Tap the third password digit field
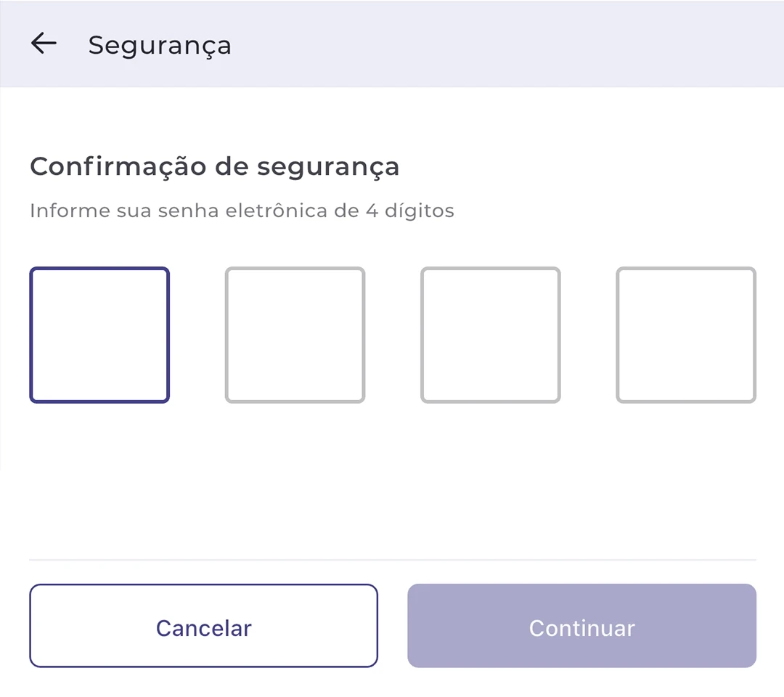 [x=491, y=335]
